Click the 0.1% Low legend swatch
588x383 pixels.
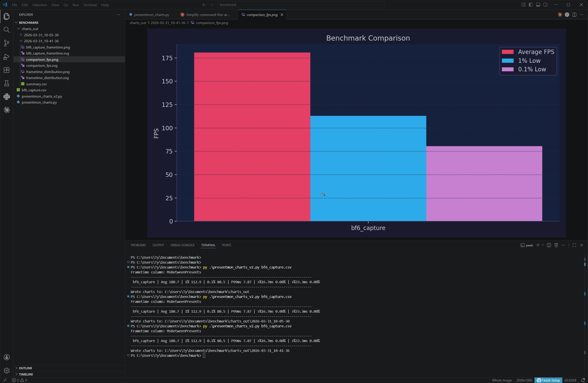point(507,69)
